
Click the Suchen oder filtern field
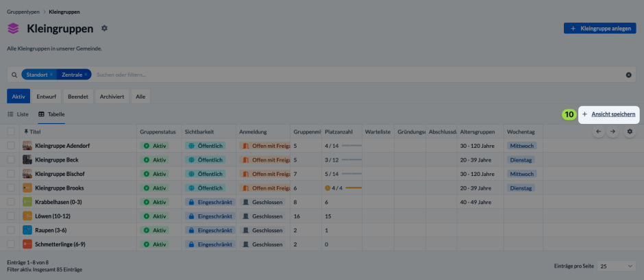point(358,75)
